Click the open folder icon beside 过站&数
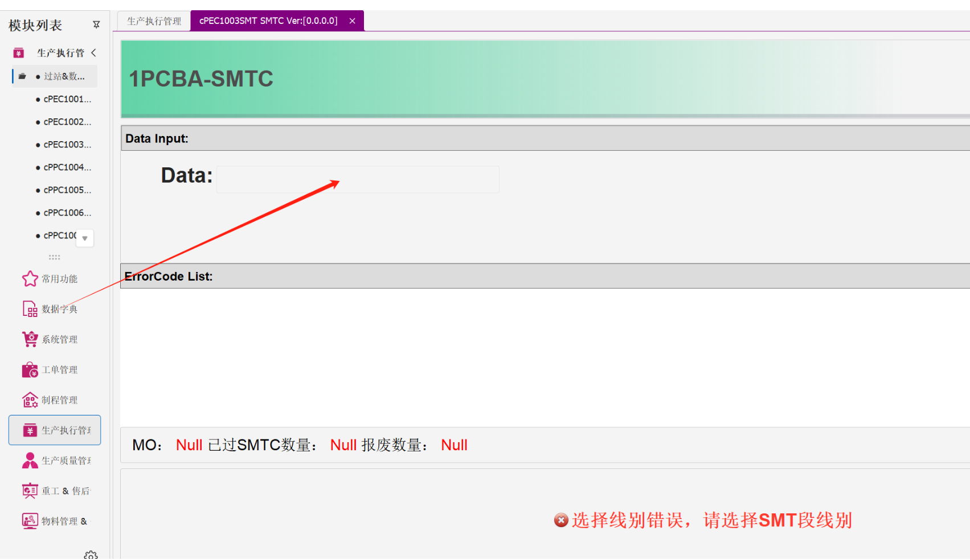 tap(22, 76)
